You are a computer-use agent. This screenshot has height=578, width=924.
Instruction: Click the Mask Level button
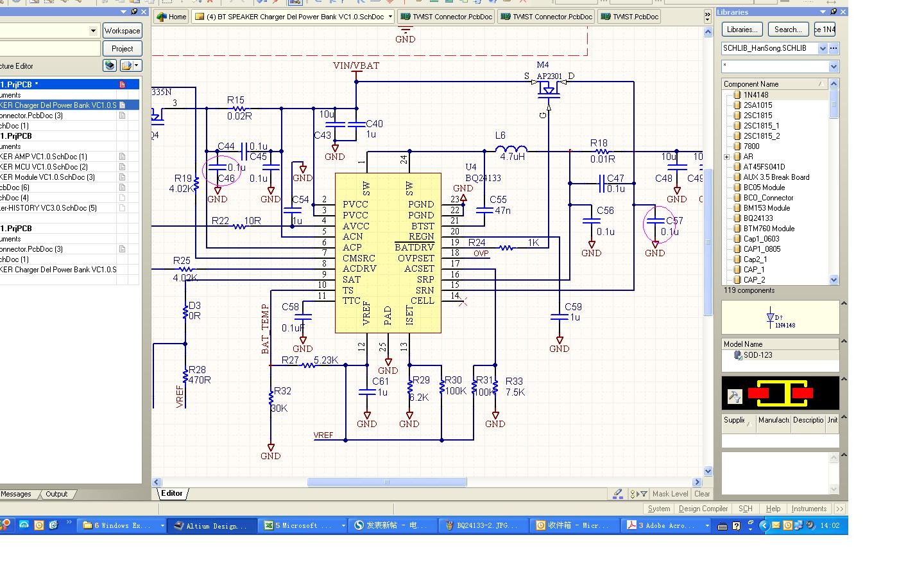click(x=670, y=494)
